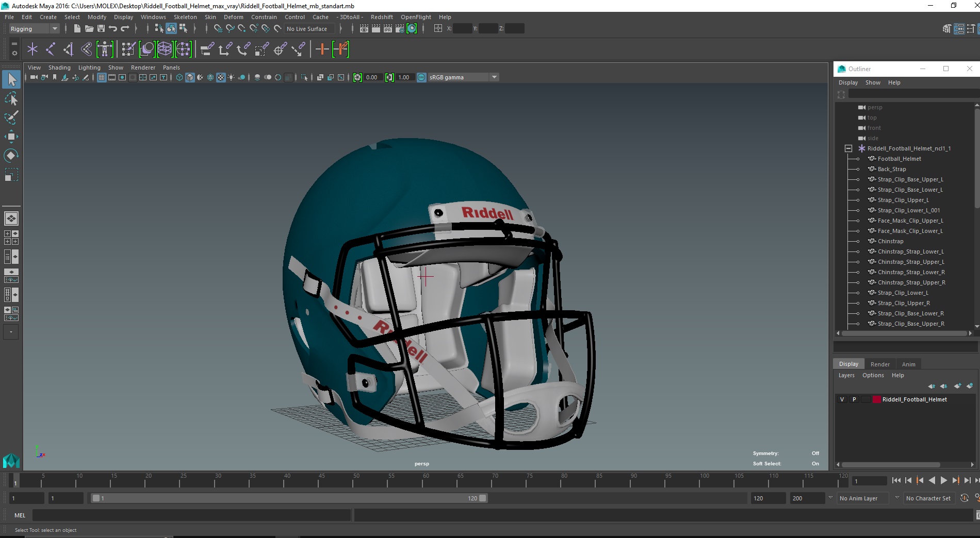980x538 pixels.
Task: Click the Bookmarks icon in viewport toolbar
Action: 55,77
